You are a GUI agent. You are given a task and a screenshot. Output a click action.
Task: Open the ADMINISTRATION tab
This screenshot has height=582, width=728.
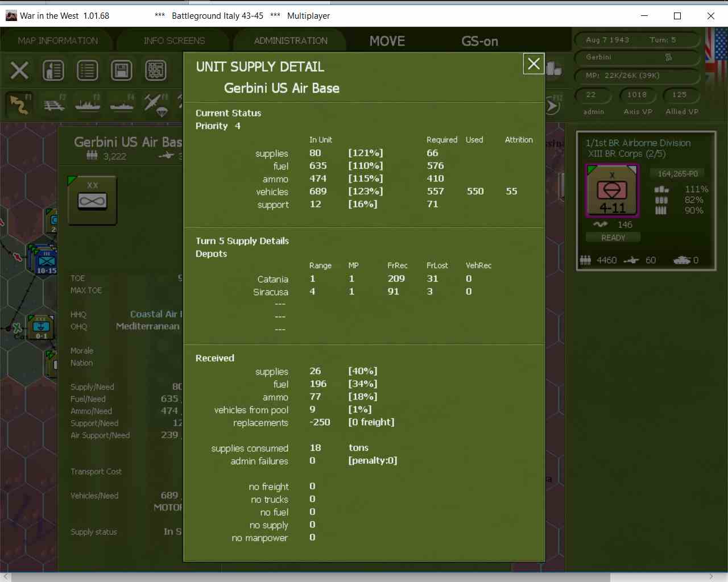291,41
